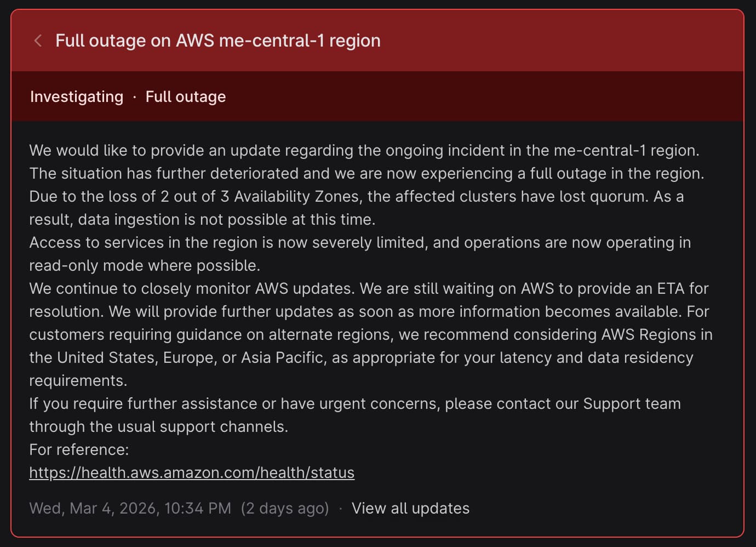Click the Investigating status label

76,97
